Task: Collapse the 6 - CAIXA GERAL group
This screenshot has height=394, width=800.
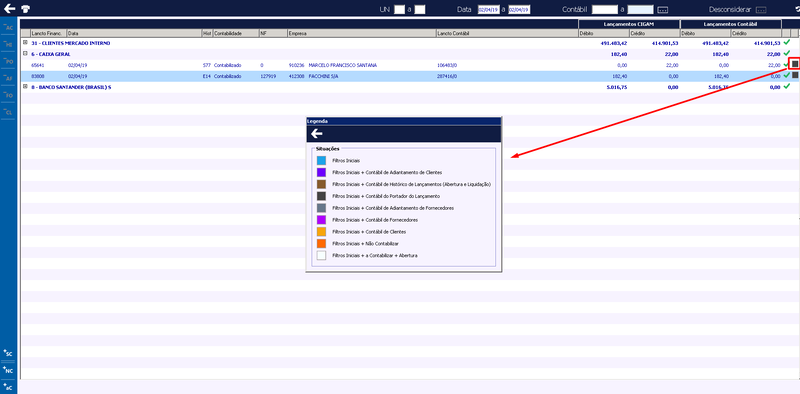Action: (25, 54)
